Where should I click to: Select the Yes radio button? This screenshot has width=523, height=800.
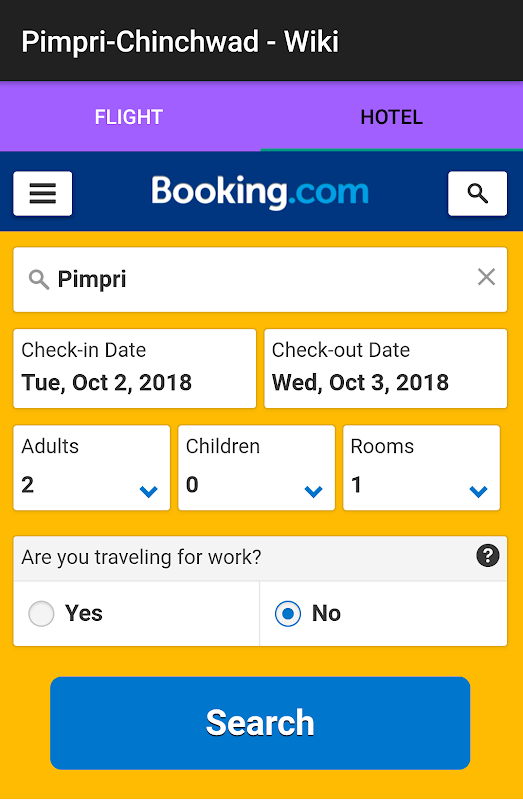(x=41, y=613)
